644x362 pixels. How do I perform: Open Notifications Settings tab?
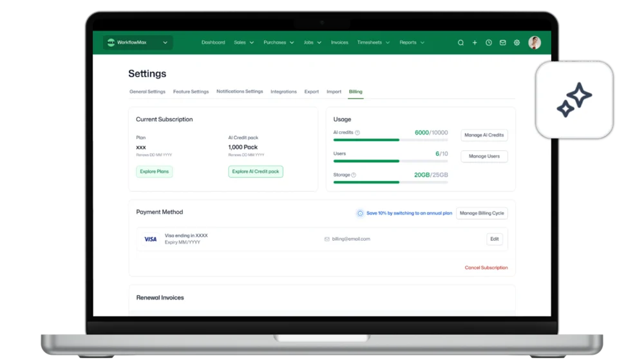[240, 91]
